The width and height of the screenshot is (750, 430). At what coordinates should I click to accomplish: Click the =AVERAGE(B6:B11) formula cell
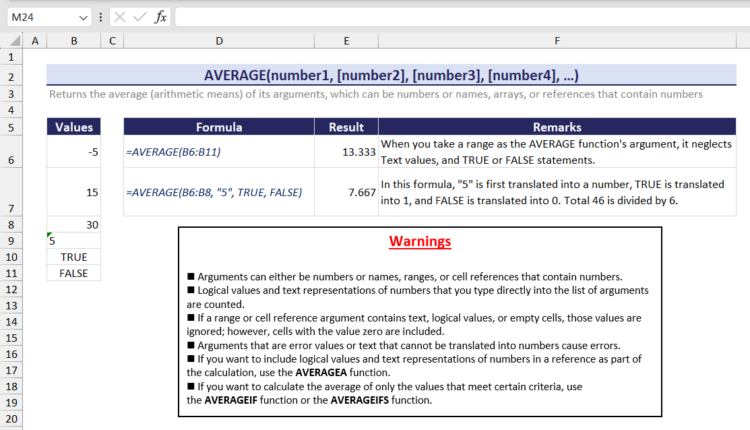[x=219, y=152]
